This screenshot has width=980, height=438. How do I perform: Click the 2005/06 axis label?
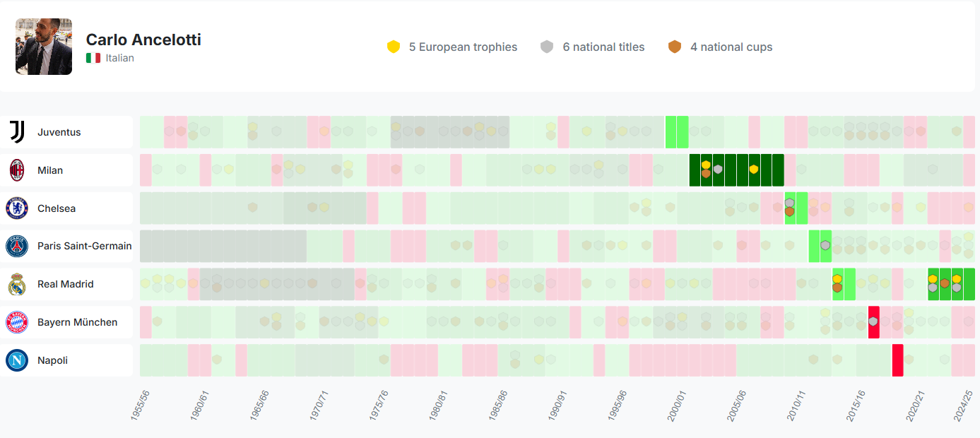click(737, 406)
